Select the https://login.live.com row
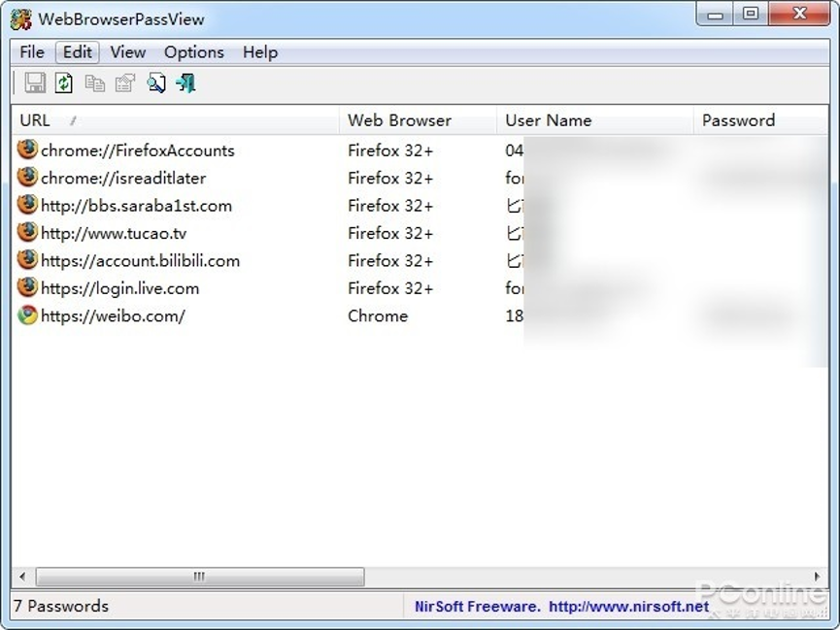Screen dimensions: 840x630 tap(420, 288)
